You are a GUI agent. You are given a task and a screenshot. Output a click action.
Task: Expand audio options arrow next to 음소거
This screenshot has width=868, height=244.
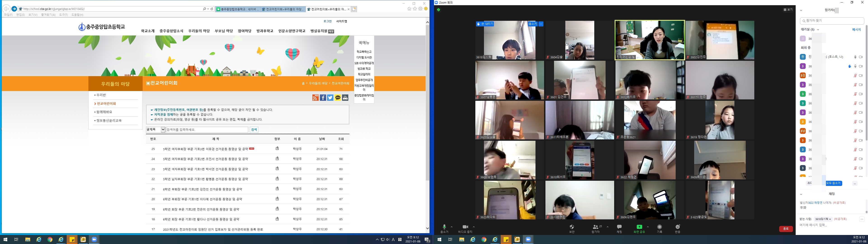click(x=452, y=227)
